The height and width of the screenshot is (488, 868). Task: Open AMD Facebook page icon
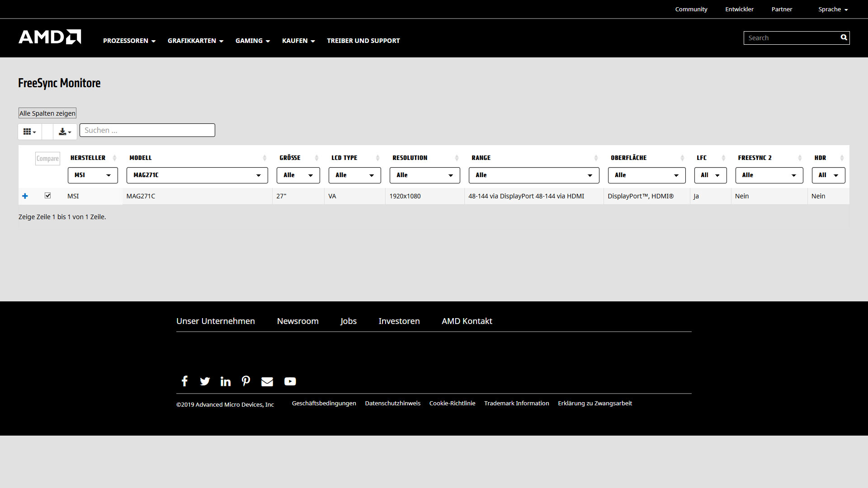[184, 381]
